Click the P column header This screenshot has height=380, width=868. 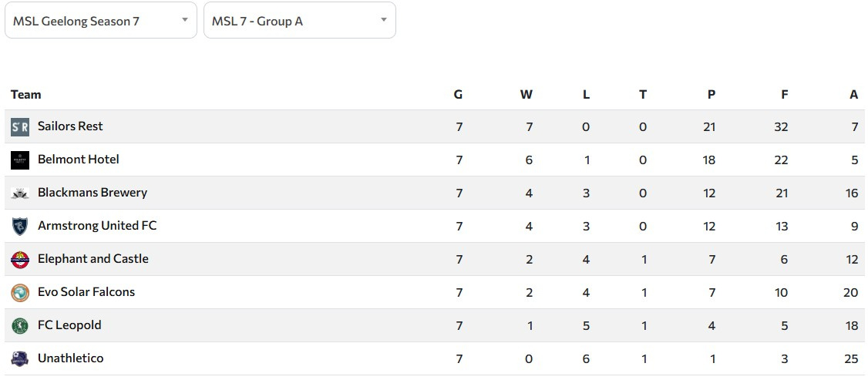coord(711,95)
